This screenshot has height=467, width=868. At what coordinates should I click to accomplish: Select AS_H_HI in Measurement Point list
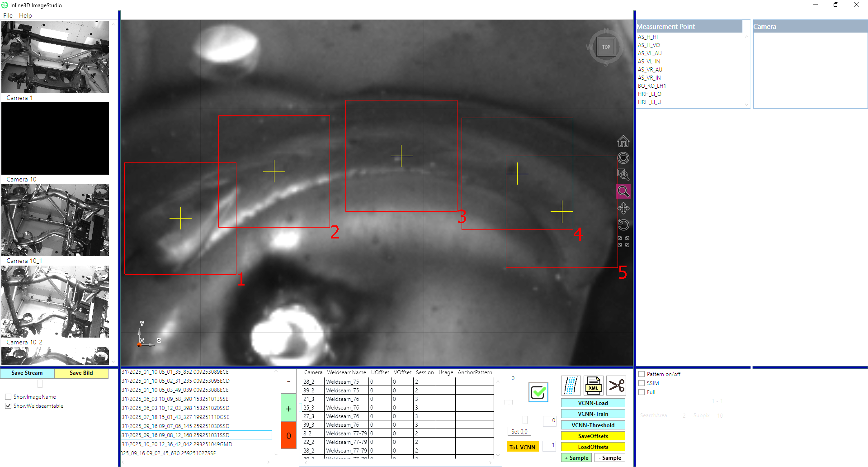click(647, 37)
